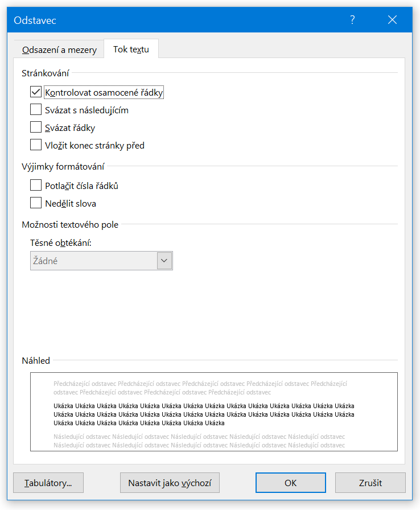Confirm with the OK button
This screenshot has height=510, width=420.
(x=290, y=483)
